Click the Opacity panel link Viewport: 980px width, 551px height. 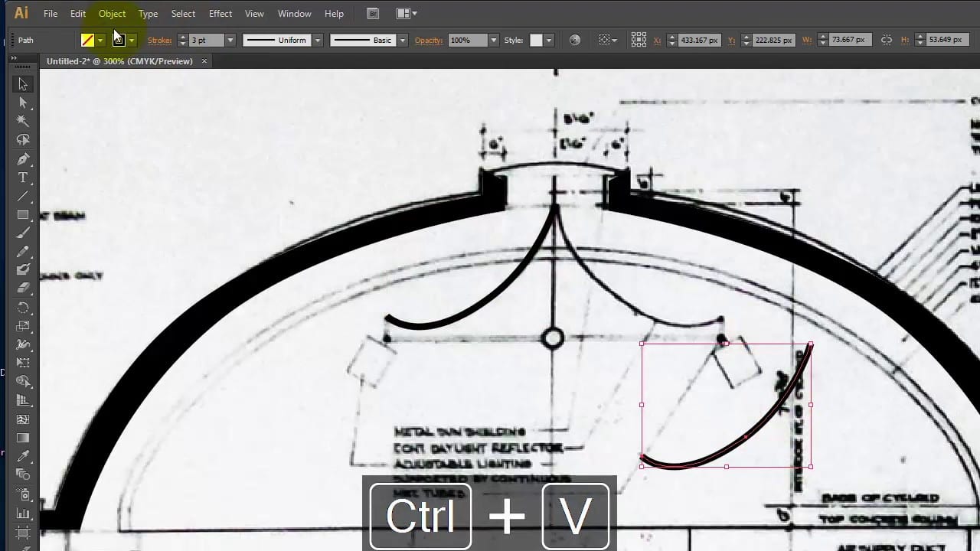click(x=429, y=40)
